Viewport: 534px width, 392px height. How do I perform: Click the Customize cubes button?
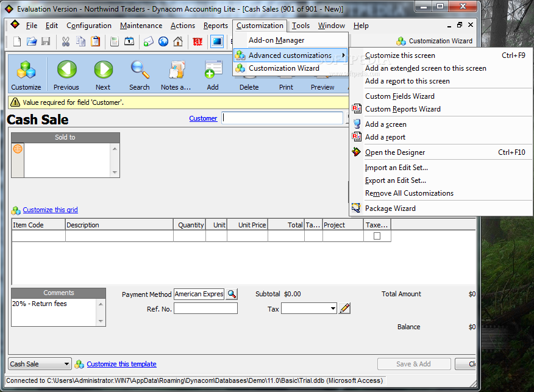(26, 76)
